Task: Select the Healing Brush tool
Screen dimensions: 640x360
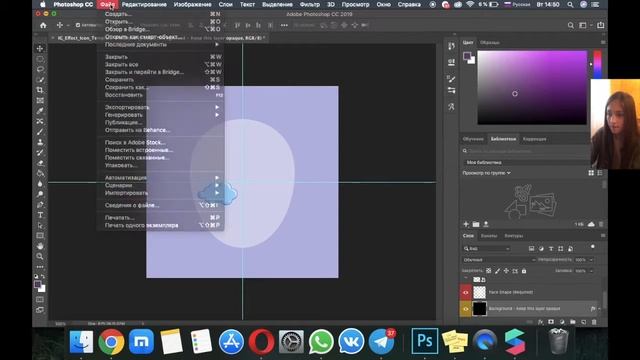Action: point(40,121)
